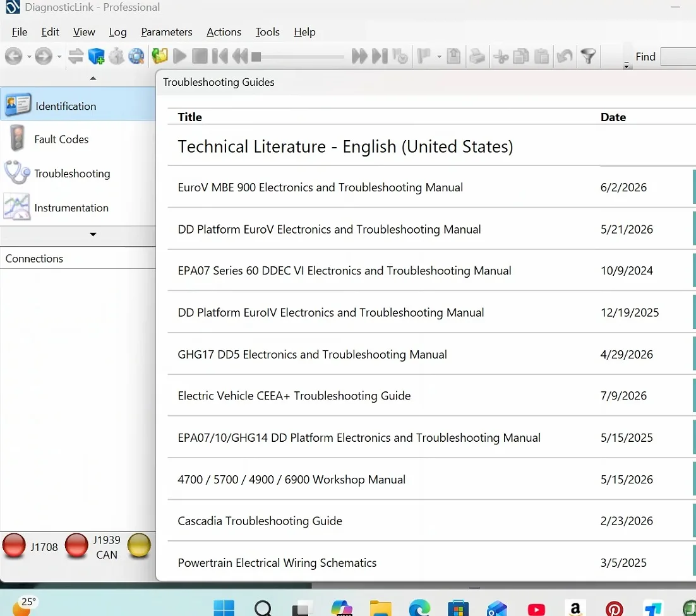Open the Back history dropdown arrow
This screenshot has height=616, width=696.
pyautogui.click(x=29, y=57)
